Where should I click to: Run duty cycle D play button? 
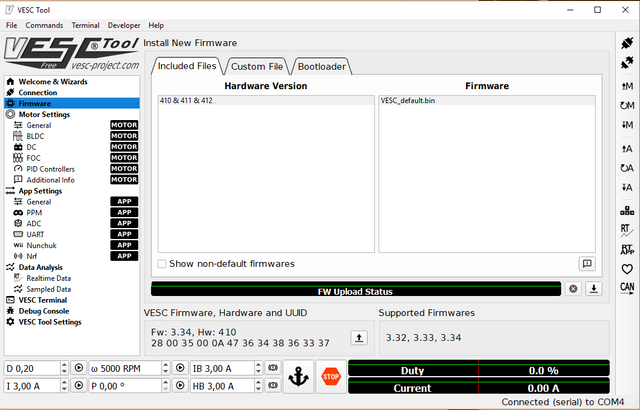79,368
